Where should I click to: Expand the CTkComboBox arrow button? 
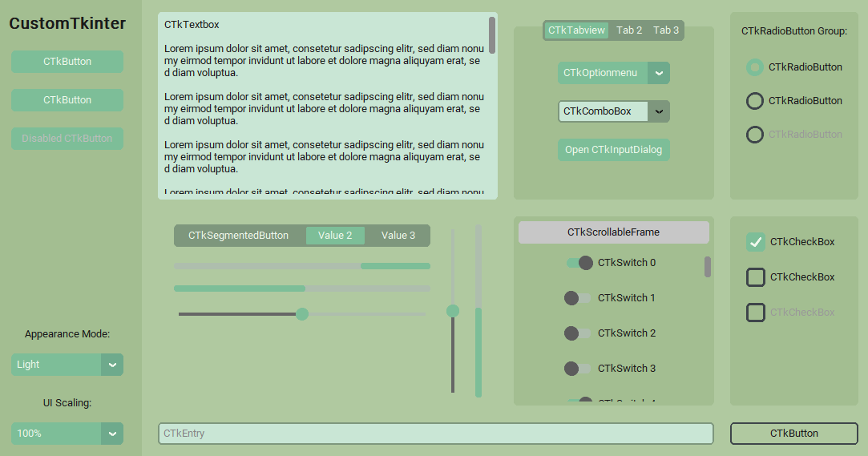pyautogui.click(x=659, y=111)
